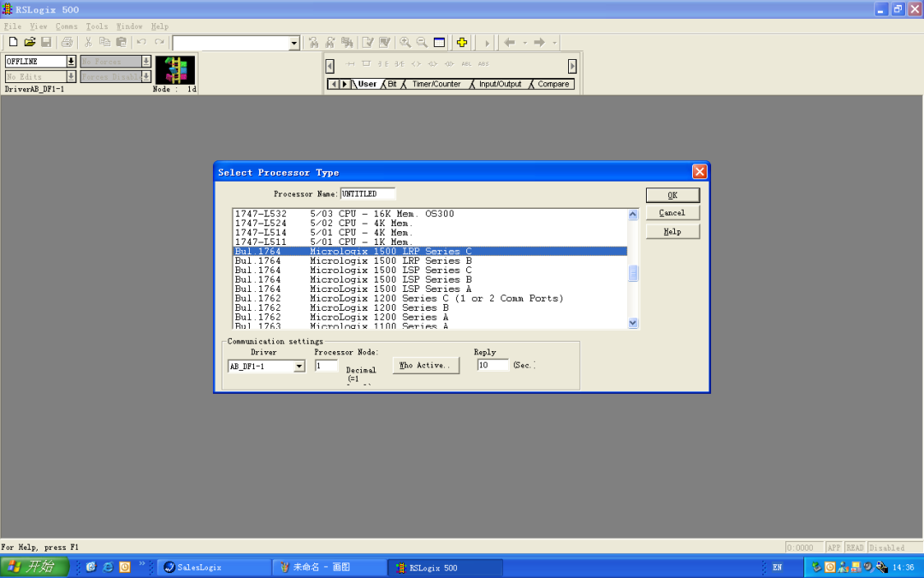This screenshot has height=578, width=924.
Task: Open the No Edits dropdown
Action: click(71, 77)
